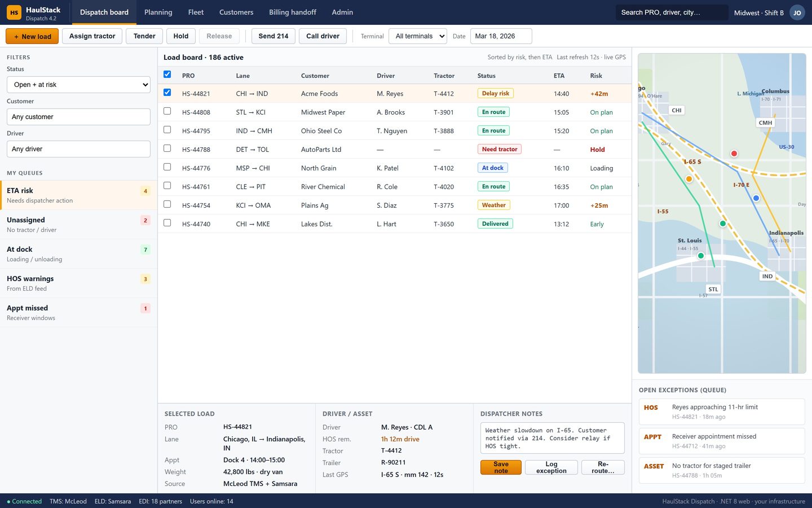Click the blue map marker near I-70 E

click(x=756, y=198)
